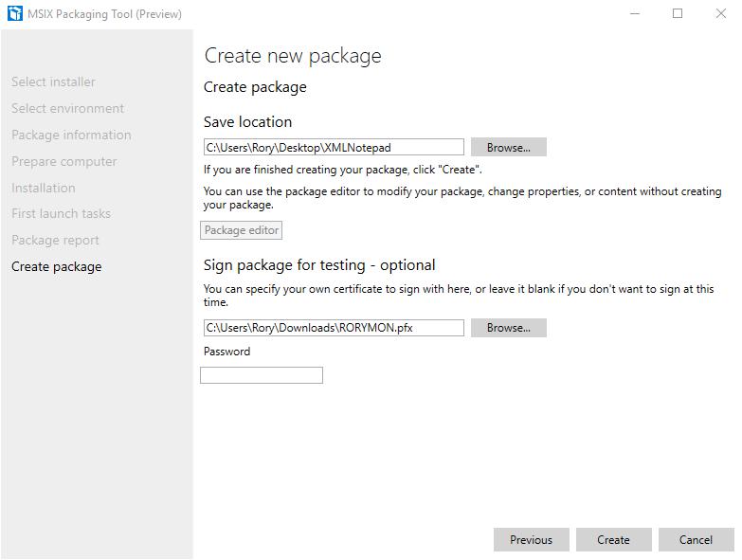Viewport: 742px width, 560px height.
Task: Open the Package report step
Action: [x=55, y=240]
